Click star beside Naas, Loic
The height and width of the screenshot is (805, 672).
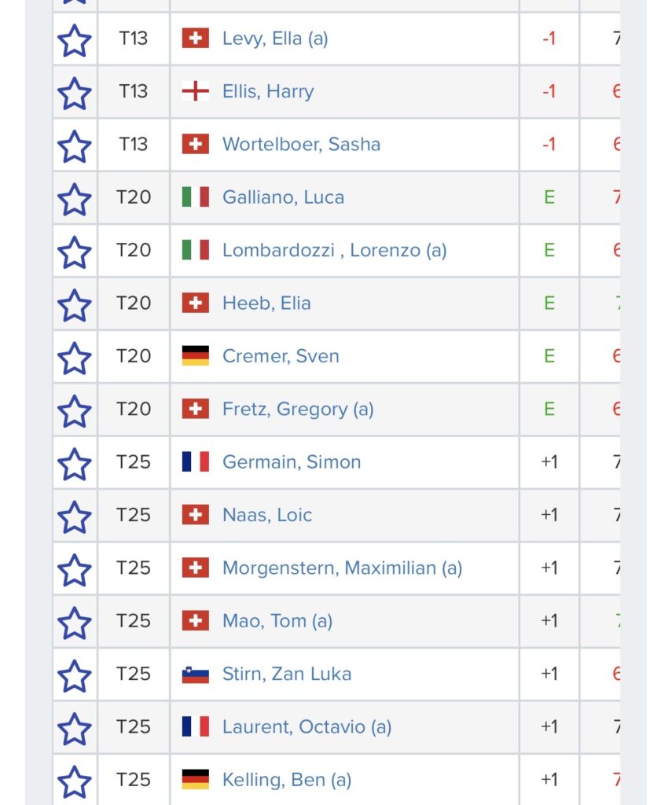point(75,516)
